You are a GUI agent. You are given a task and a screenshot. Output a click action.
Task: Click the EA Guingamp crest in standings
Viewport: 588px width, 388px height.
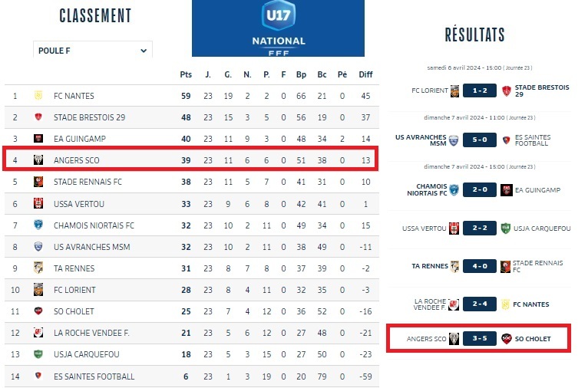(38, 139)
